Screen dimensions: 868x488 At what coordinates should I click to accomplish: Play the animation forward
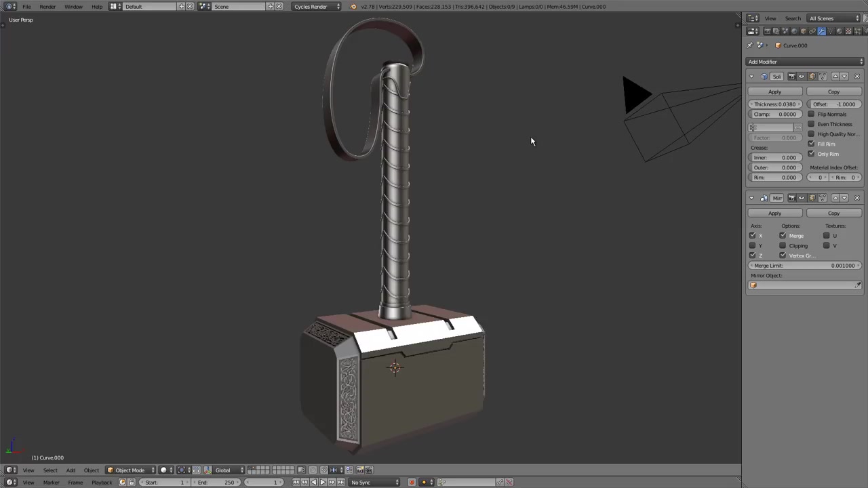click(323, 483)
